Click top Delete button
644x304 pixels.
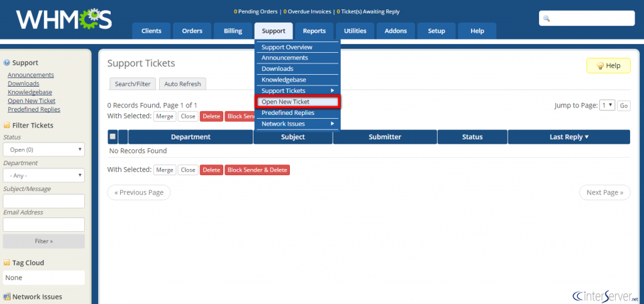coord(211,116)
